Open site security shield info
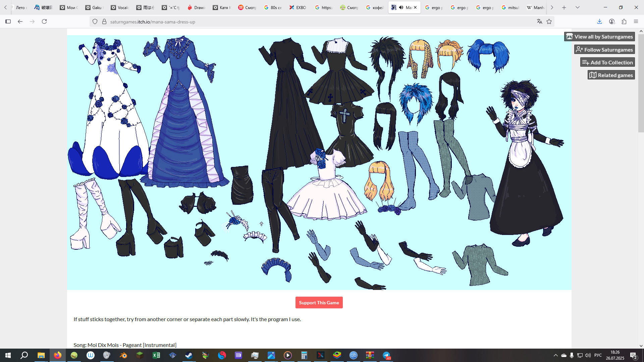 (95, 21)
